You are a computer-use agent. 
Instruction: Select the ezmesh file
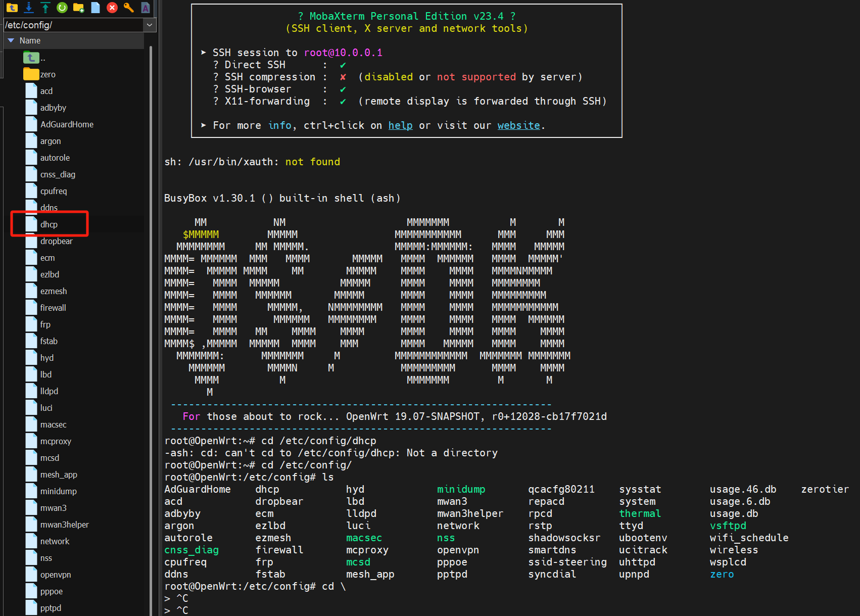tap(46, 291)
